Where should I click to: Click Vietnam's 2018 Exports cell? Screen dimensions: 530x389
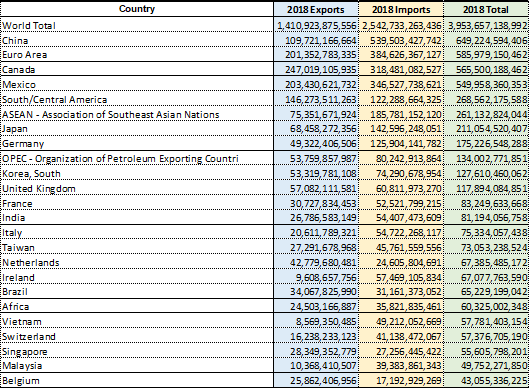pos(316,321)
